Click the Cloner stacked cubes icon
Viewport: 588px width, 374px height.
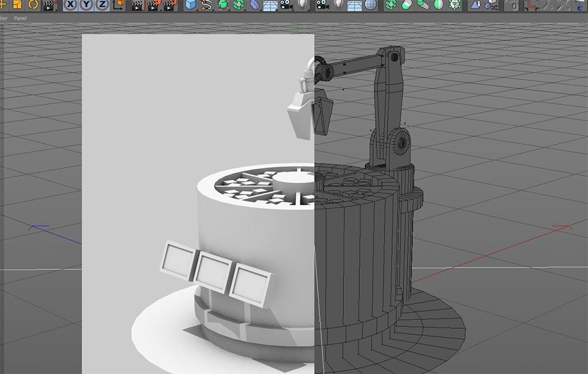pyautogui.click(x=423, y=5)
